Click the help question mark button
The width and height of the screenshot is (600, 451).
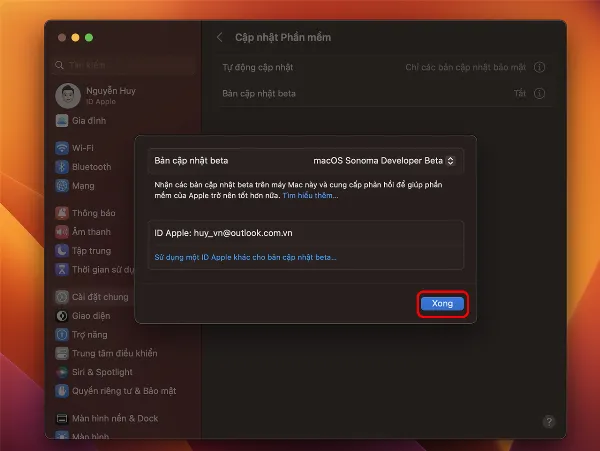point(549,422)
